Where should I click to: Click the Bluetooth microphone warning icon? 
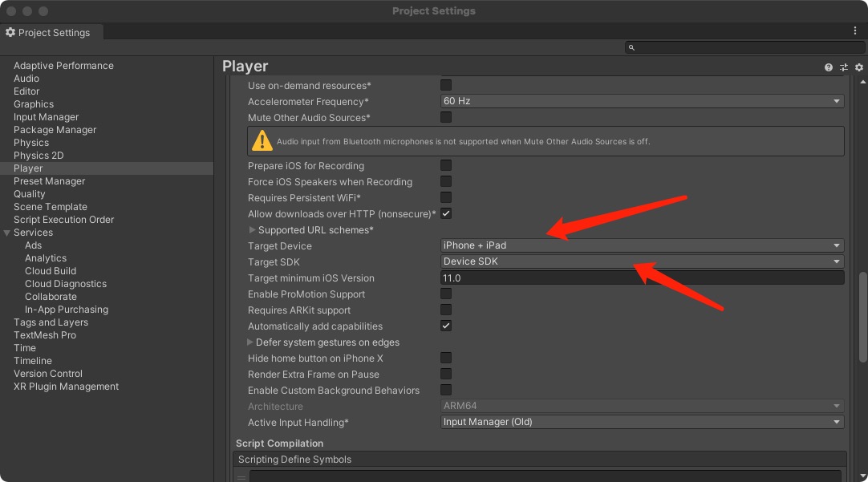(262, 141)
